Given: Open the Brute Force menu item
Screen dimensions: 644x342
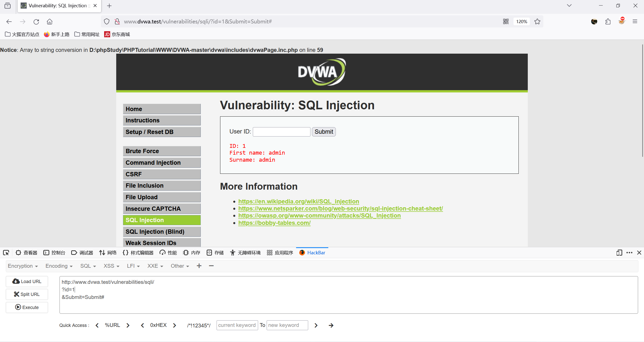Looking at the screenshot, I should click(x=162, y=151).
